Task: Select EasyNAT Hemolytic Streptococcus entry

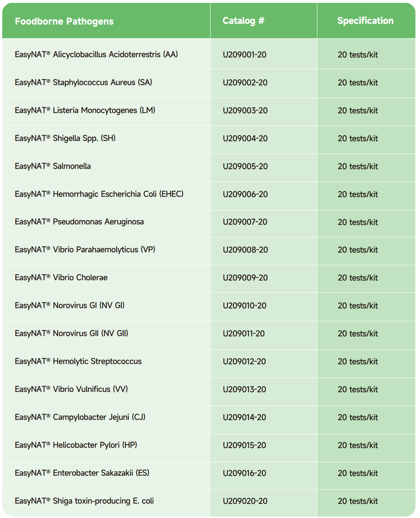Action: click(x=78, y=361)
